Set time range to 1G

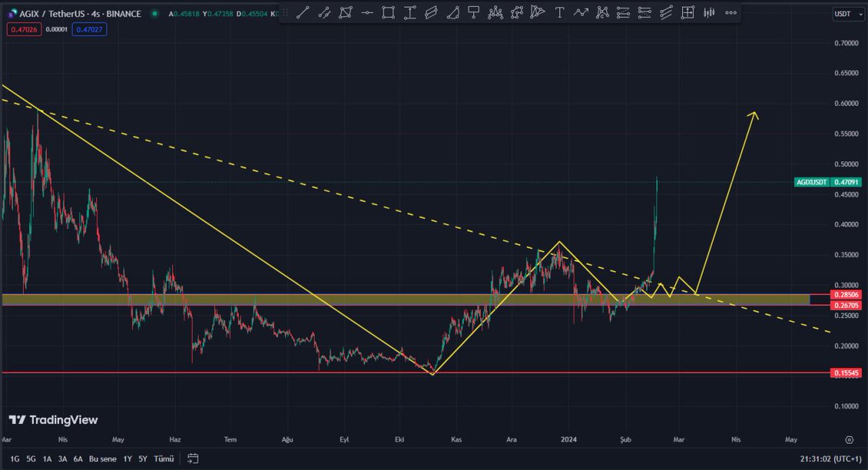tap(14, 459)
